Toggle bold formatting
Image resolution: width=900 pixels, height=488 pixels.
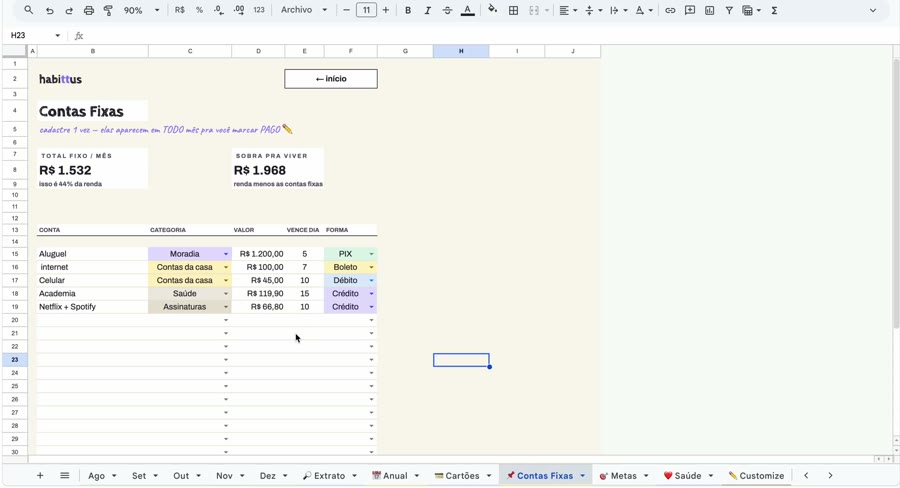tap(408, 10)
